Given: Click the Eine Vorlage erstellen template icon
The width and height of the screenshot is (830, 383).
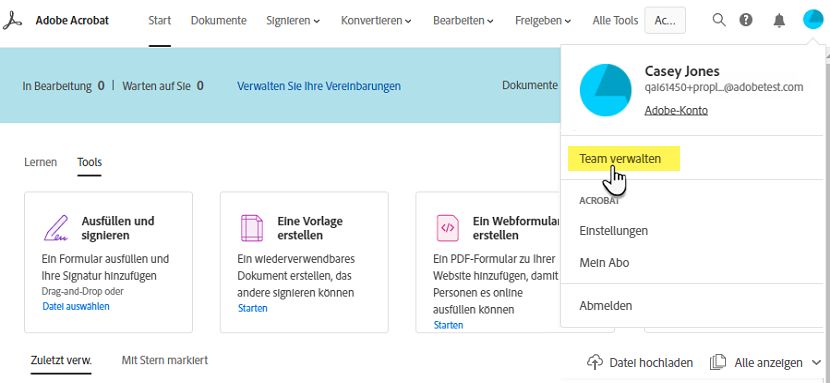Looking at the screenshot, I should (x=251, y=228).
